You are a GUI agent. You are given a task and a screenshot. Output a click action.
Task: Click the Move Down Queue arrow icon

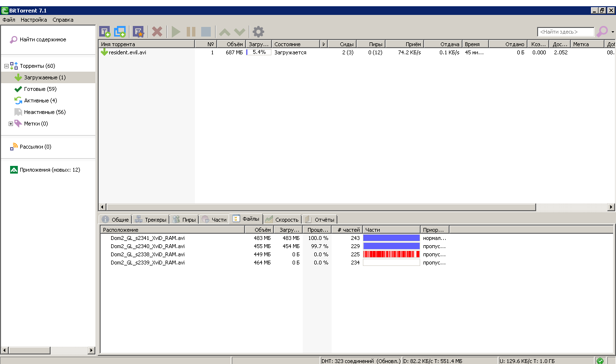coord(240,32)
